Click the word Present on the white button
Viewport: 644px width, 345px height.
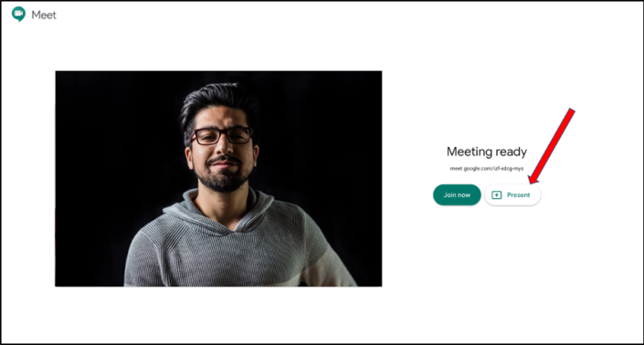click(518, 194)
